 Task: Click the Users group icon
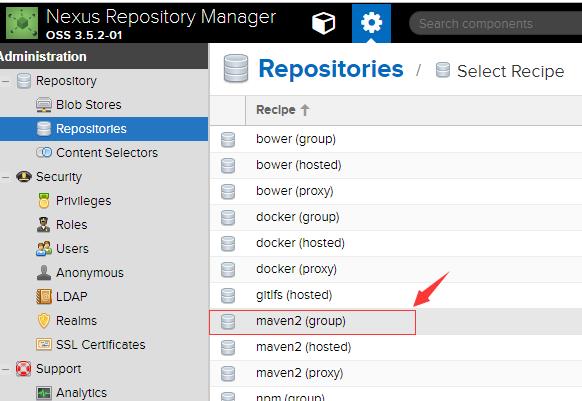pos(44,248)
